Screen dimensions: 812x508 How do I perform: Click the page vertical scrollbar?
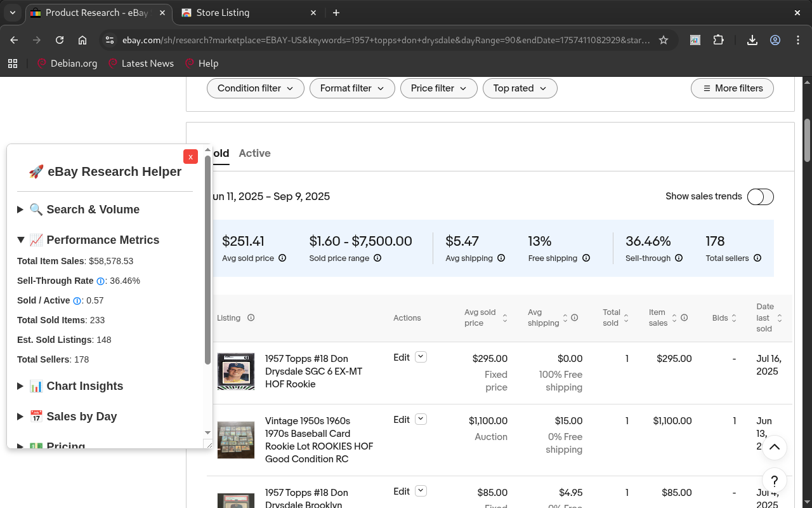click(x=807, y=140)
